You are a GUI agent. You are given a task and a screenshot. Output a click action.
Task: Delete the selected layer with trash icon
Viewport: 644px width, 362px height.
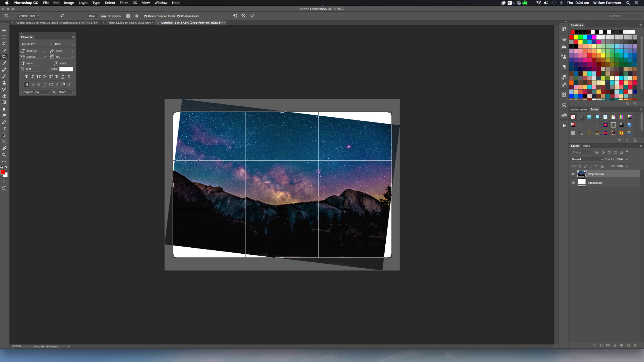635,346
